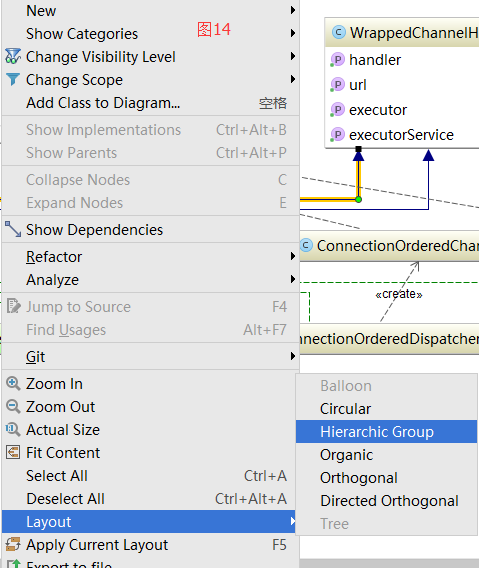Click the Actual Size icon

pos(13,429)
